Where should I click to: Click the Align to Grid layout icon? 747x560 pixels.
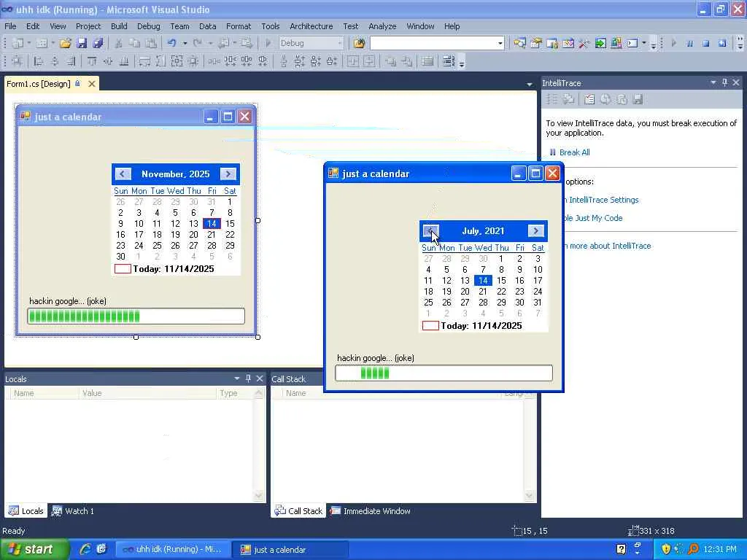click(17, 61)
